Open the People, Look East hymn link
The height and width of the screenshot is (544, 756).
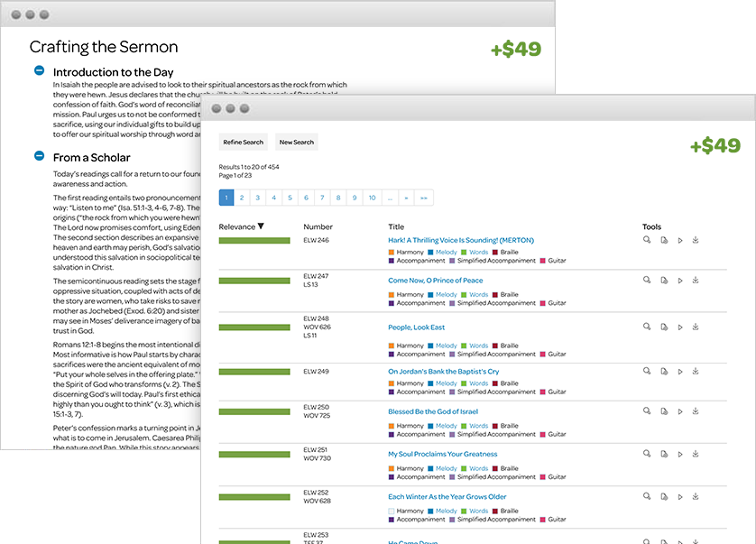pos(417,327)
